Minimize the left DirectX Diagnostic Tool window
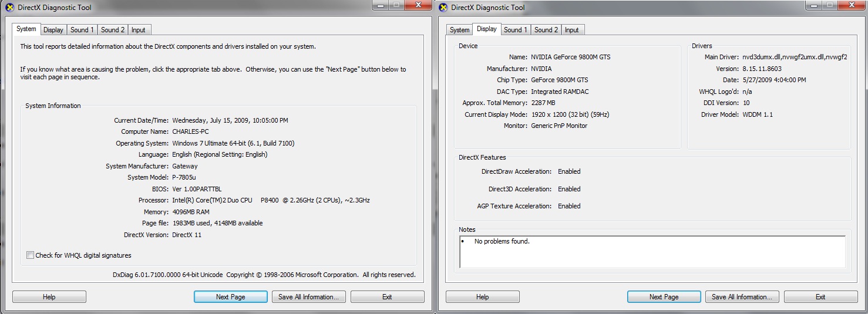The image size is (868, 314). pos(381,5)
